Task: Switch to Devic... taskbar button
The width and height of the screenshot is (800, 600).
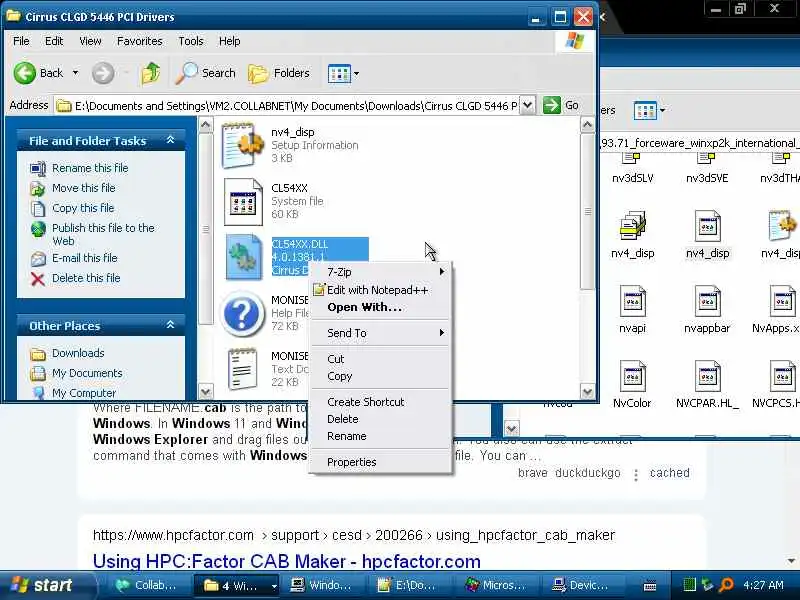Action: pos(581,585)
